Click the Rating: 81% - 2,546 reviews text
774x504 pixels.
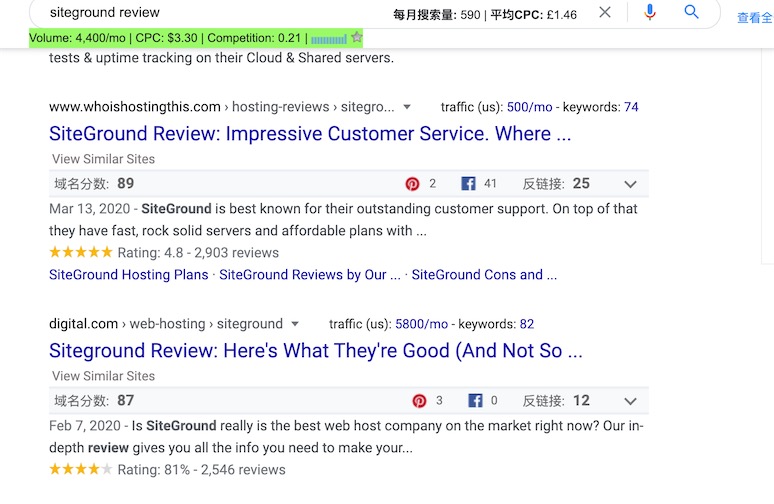point(201,470)
